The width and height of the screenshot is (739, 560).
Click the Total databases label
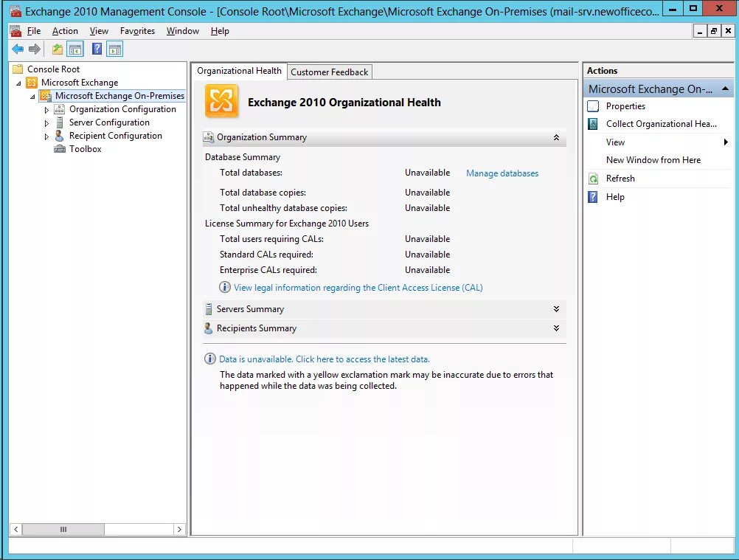click(x=251, y=173)
